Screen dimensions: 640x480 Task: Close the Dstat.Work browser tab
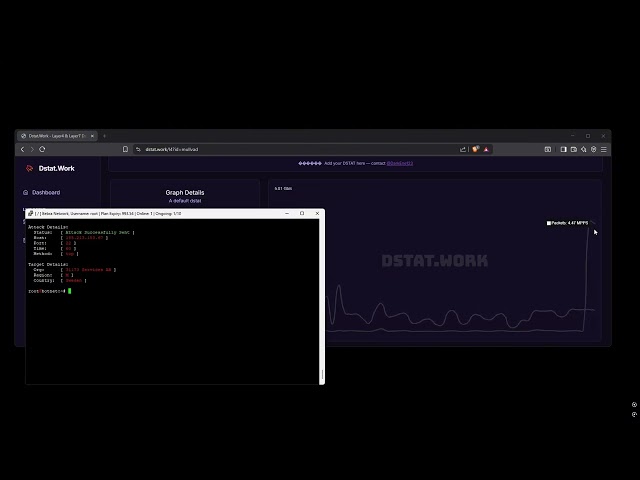pyautogui.click(x=92, y=136)
